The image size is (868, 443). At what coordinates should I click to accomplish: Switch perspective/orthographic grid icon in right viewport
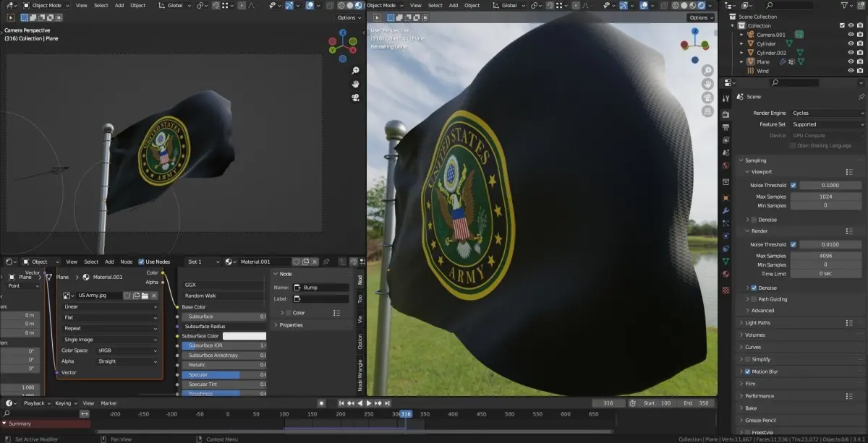pyautogui.click(x=707, y=111)
